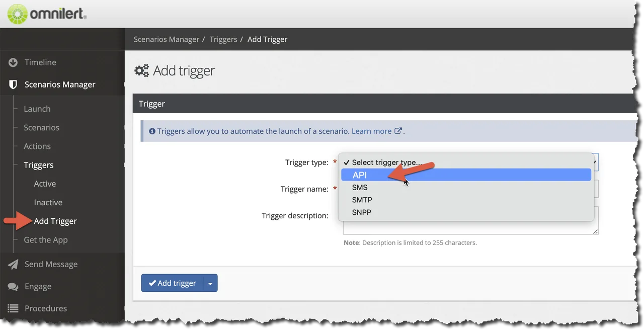644x330 pixels.
Task: Click the Procedures list icon
Action: pos(13,308)
